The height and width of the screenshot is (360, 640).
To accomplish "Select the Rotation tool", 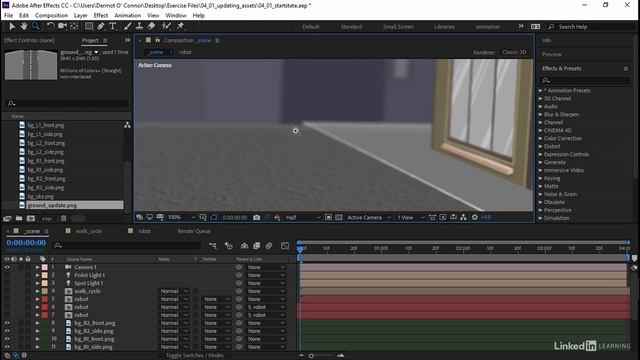I will [x=50, y=27].
